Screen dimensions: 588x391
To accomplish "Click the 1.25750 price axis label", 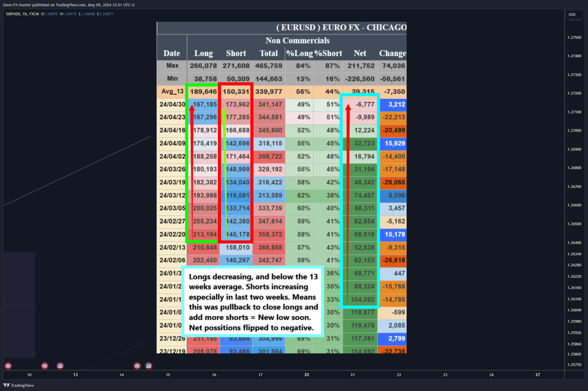I will [x=574, y=364].
